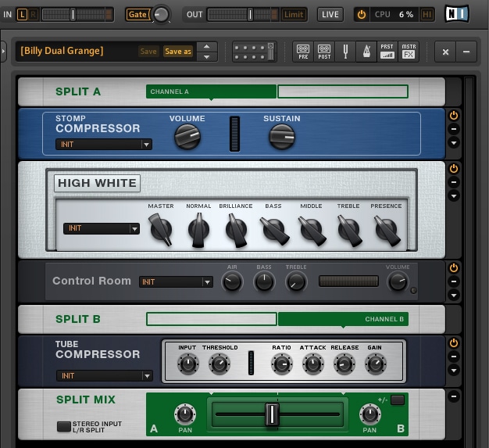Enable the Gate button
The width and height of the screenshot is (489, 448).
pos(137,14)
